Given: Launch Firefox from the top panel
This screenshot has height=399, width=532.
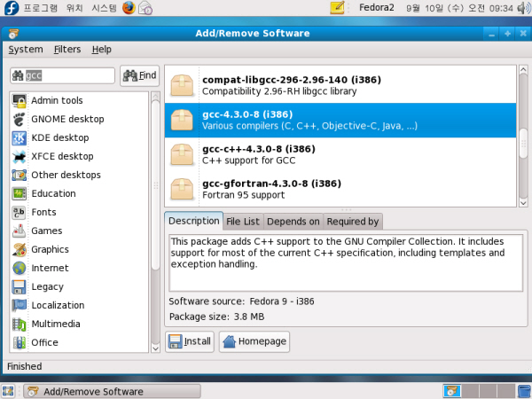Looking at the screenshot, I should [129, 7].
